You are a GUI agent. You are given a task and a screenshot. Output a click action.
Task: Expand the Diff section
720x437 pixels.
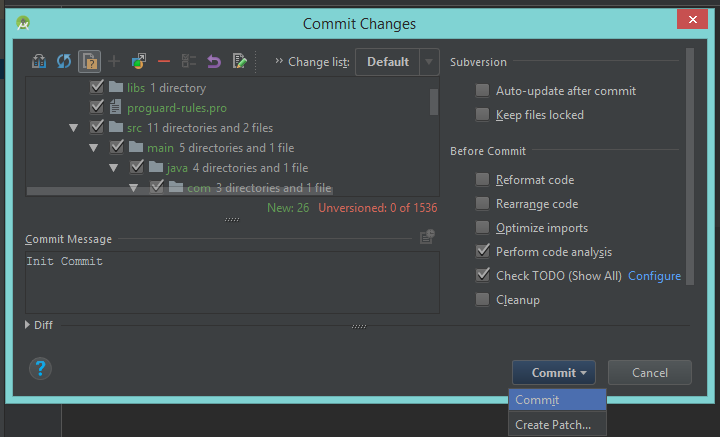tap(29, 325)
